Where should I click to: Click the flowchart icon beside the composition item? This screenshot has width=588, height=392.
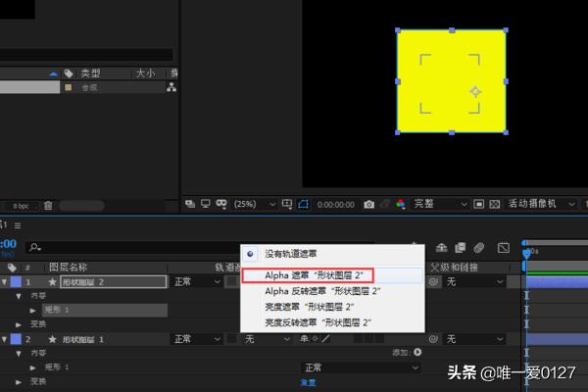coord(171,87)
